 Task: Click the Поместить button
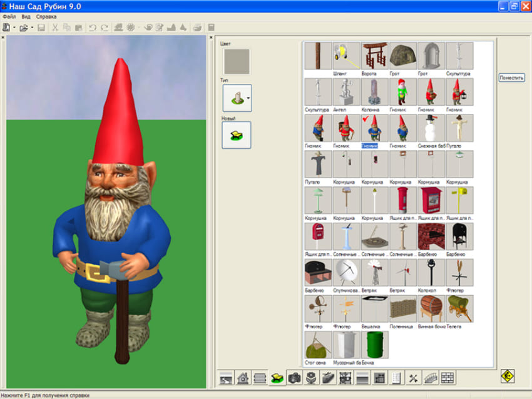(511, 78)
